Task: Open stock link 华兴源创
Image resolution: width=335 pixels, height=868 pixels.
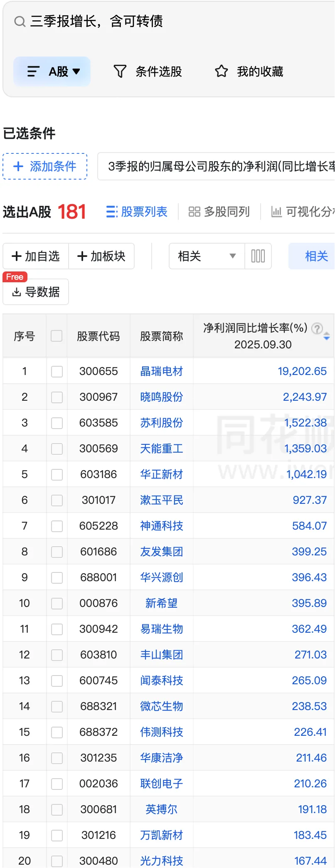Action: (x=162, y=577)
